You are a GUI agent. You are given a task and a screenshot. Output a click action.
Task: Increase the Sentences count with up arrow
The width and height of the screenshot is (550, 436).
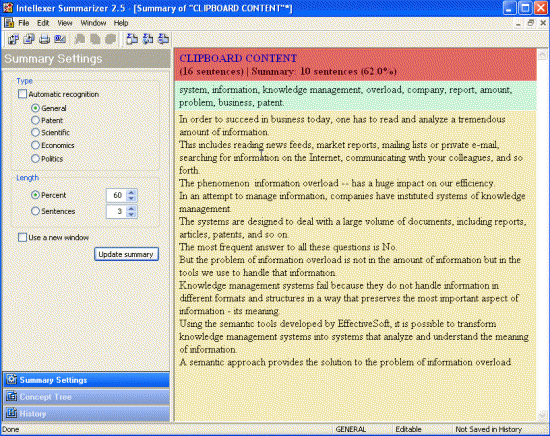(x=132, y=208)
